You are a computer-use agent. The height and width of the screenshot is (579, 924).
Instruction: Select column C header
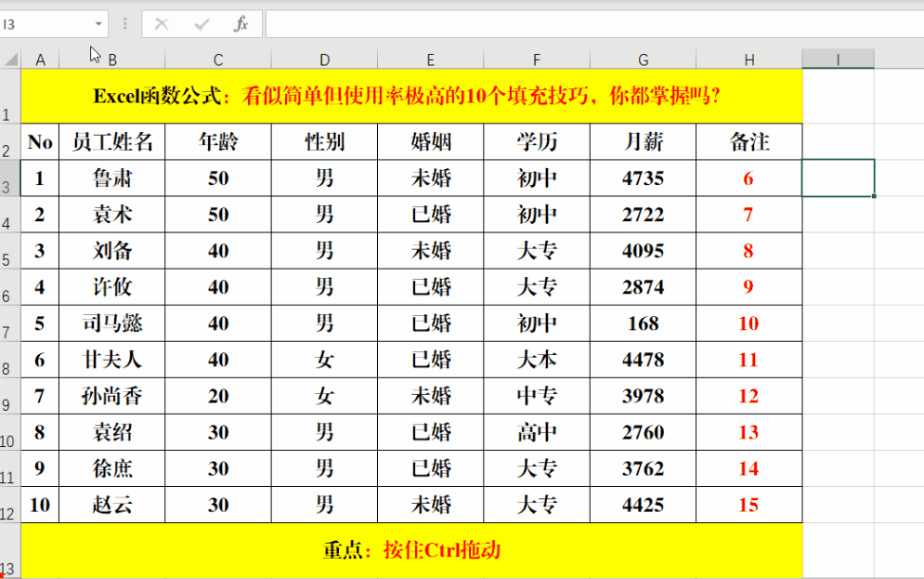[x=218, y=59]
